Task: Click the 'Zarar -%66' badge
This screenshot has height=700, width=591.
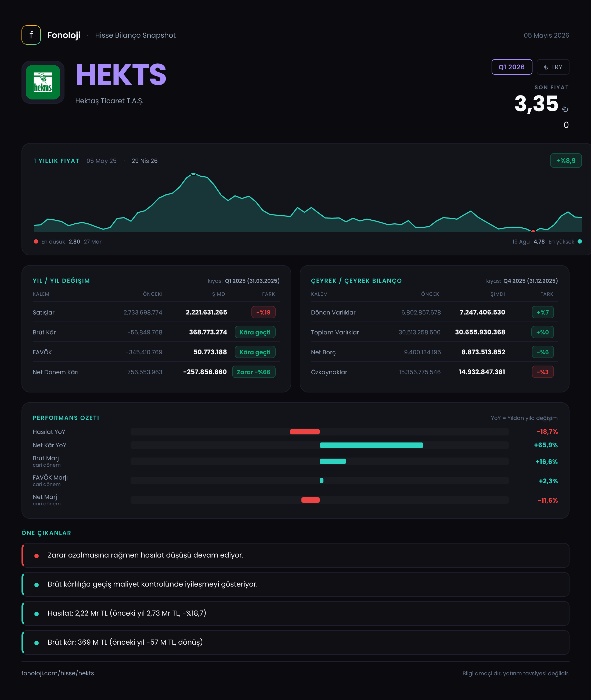Action: 254,372
